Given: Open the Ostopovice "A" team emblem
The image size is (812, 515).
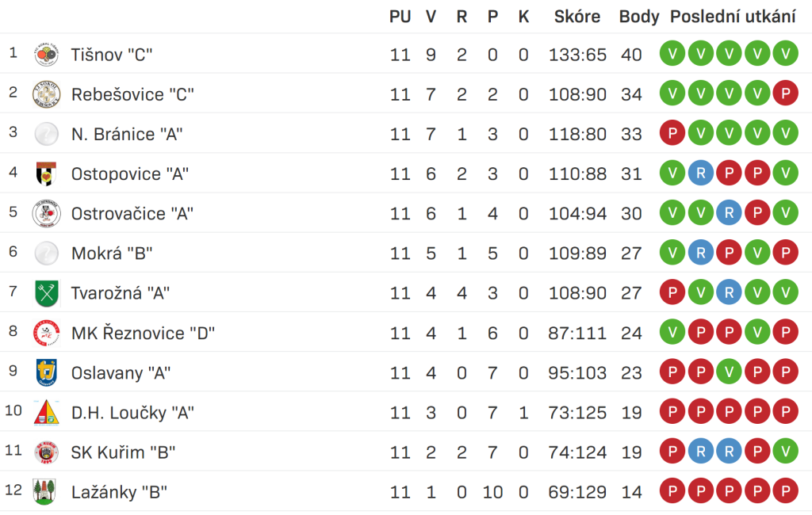Looking at the screenshot, I should click(x=46, y=174).
